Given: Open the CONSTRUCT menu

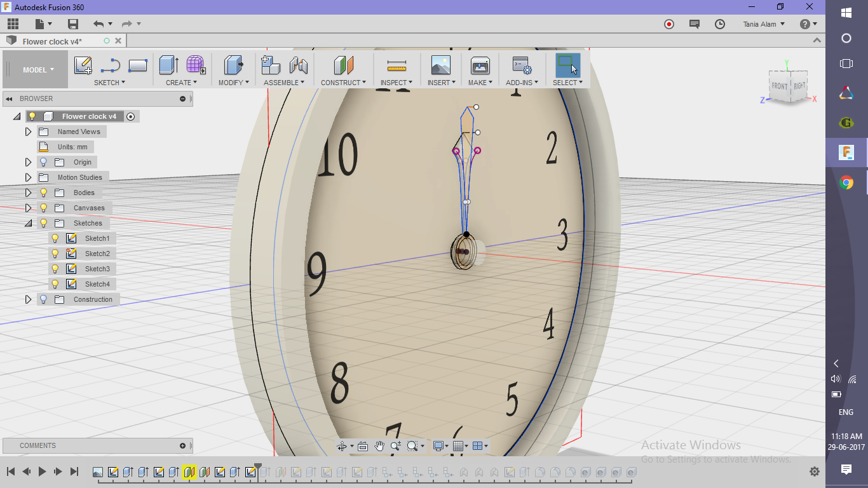Looking at the screenshot, I should [x=344, y=83].
